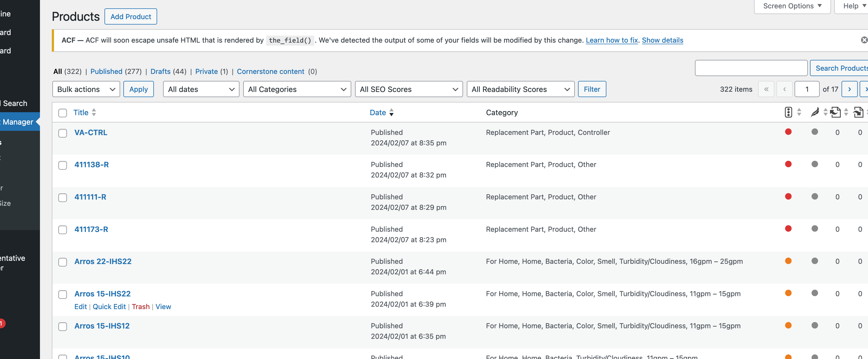Click Trash under Arros 15-IHS22
This screenshot has width=868, height=359.
coord(140,306)
